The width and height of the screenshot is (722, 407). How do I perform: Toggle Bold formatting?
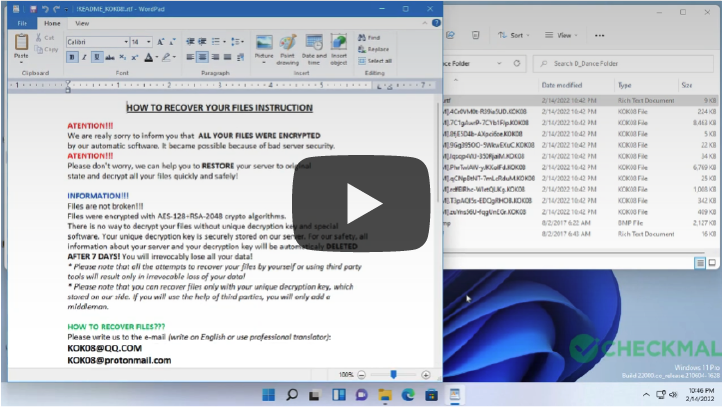point(72,58)
